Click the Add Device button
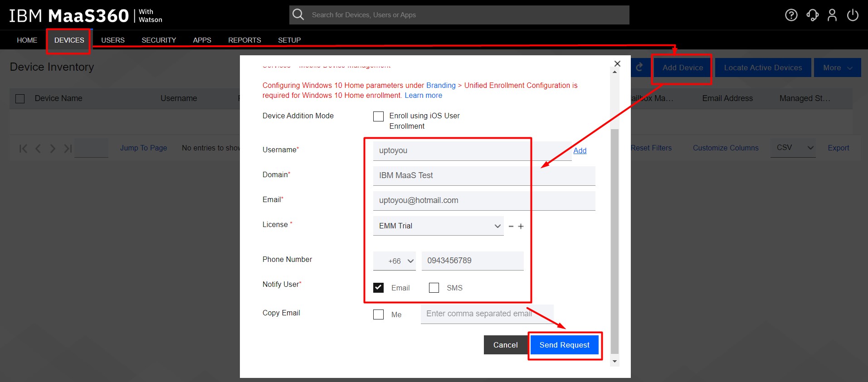The height and width of the screenshot is (382, 868). pos(683,68)
